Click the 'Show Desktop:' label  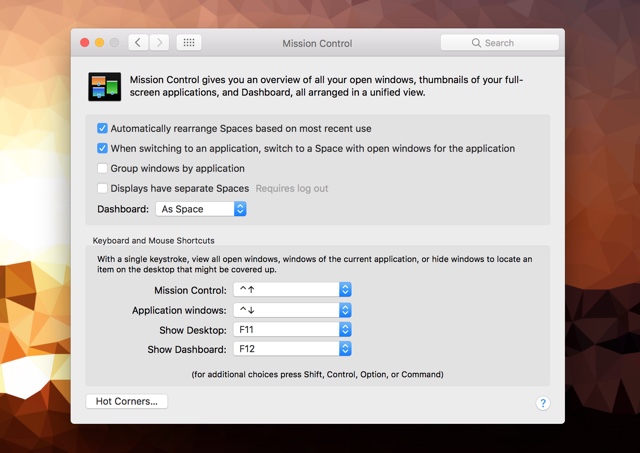[x=193, y=330]
